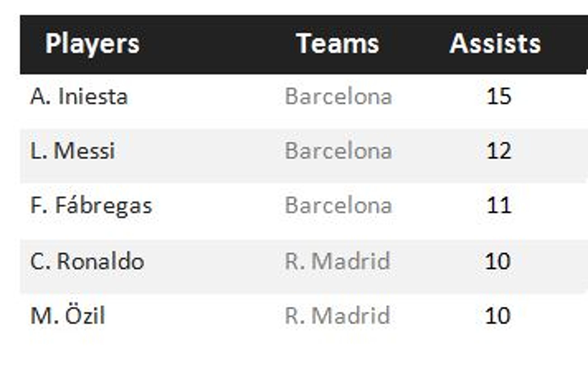Click Özil's 10 assists value
Screen dimensions: 588x383
coord(498,316)
